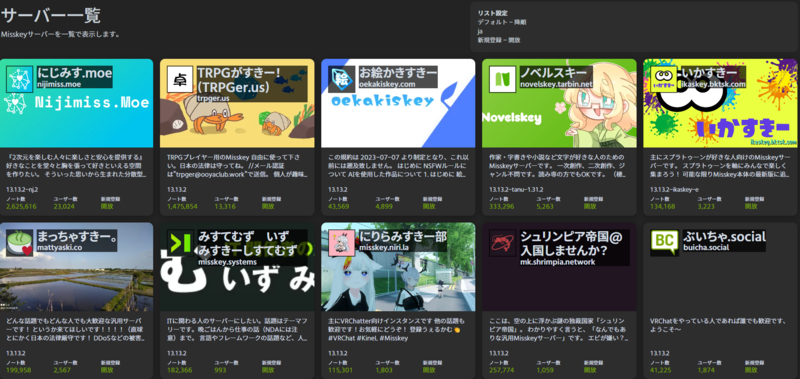Click the mattyaski.co matcha cup icon
This screenshot has width=800, height=379.
tap(19, 243)
